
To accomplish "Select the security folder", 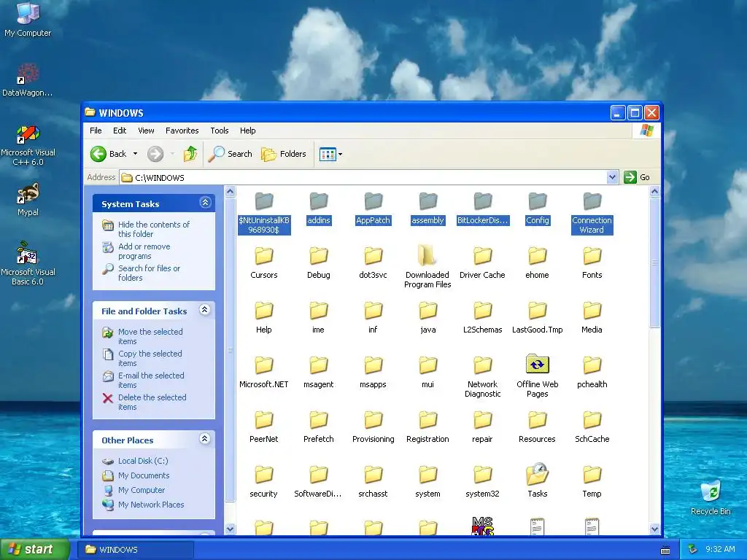I will click(263, 481).
